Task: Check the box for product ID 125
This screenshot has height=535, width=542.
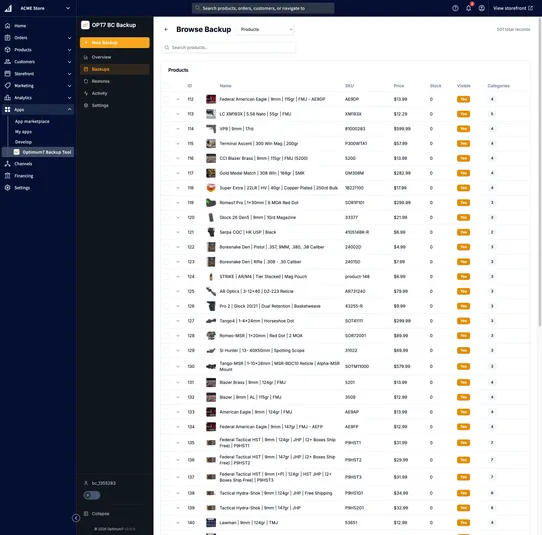Action: point(167,291)
